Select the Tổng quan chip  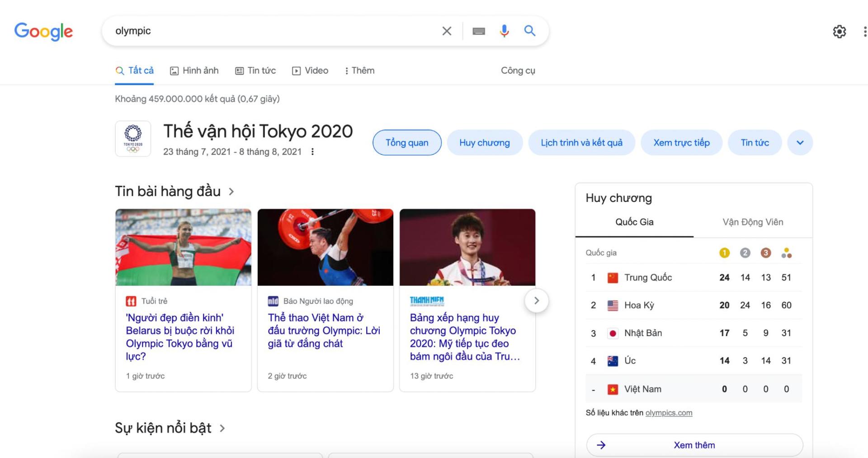click(407, 143)
